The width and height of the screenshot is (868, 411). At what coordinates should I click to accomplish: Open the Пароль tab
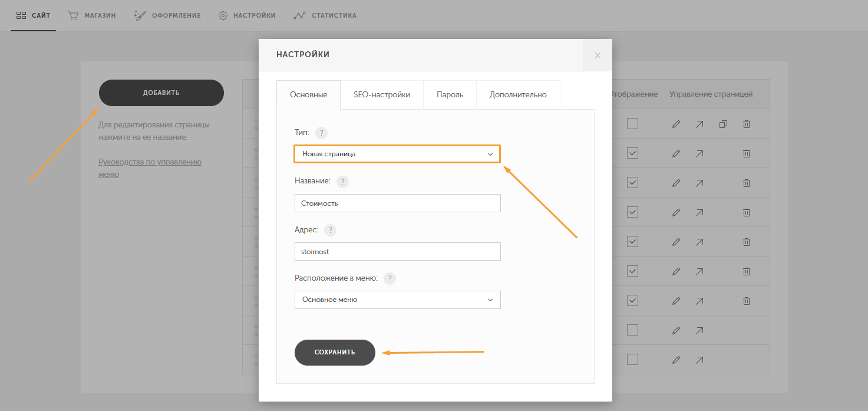coord(450,94)
